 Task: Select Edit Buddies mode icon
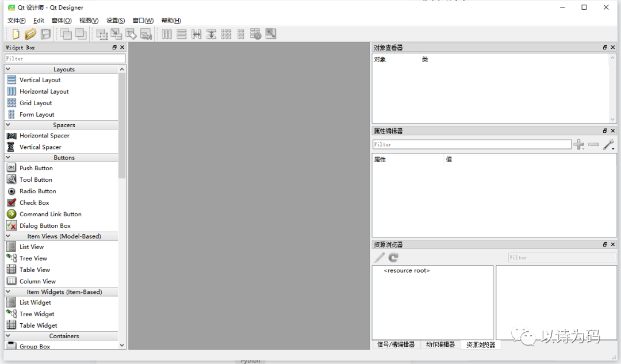point(131,34)
